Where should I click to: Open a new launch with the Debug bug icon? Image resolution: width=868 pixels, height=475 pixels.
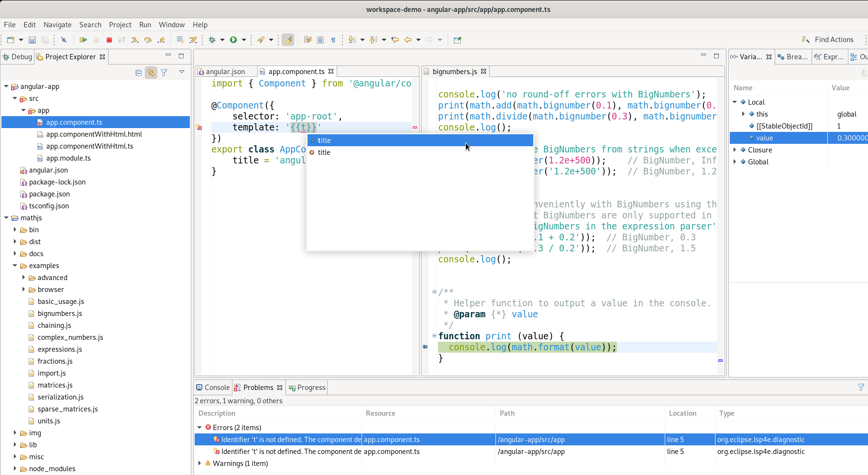point(213,40)
